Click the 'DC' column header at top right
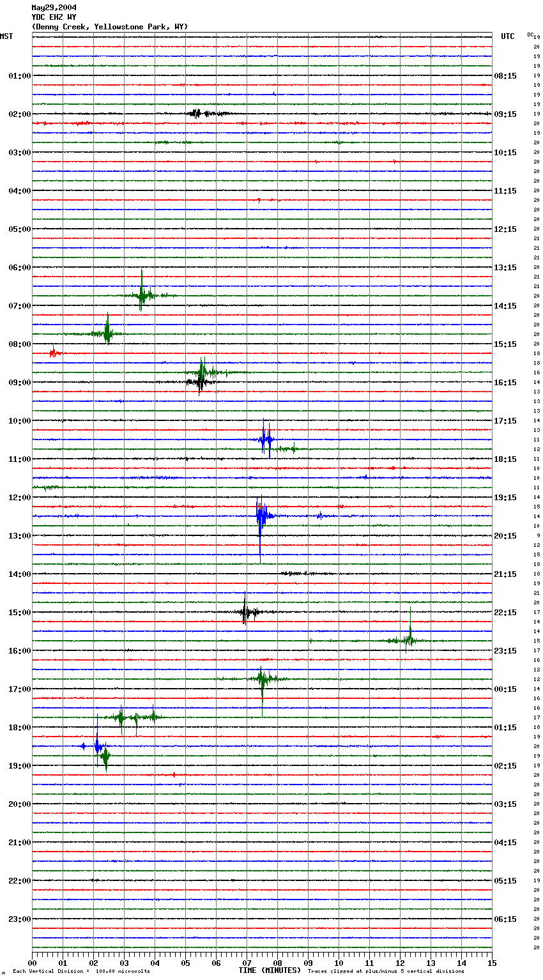The height and width of the screenshot is (980, 543). point(530,34)
